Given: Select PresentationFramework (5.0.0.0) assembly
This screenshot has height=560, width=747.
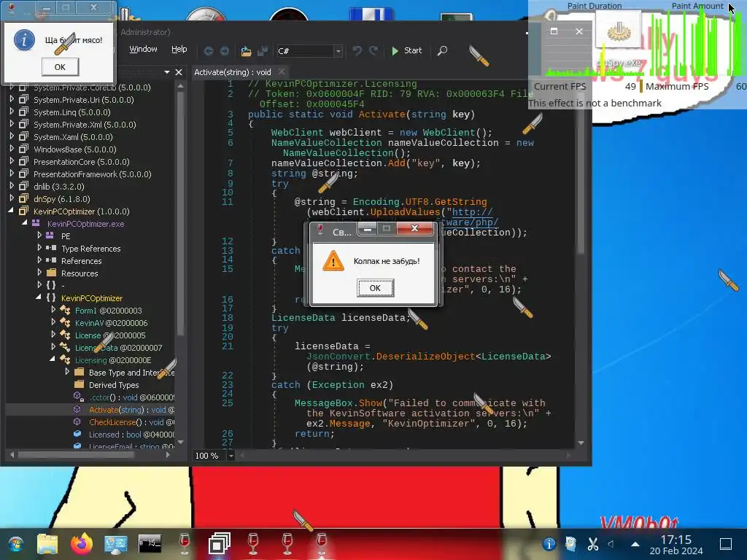Looking at the screenshot, I should click(x=93, y=174).
